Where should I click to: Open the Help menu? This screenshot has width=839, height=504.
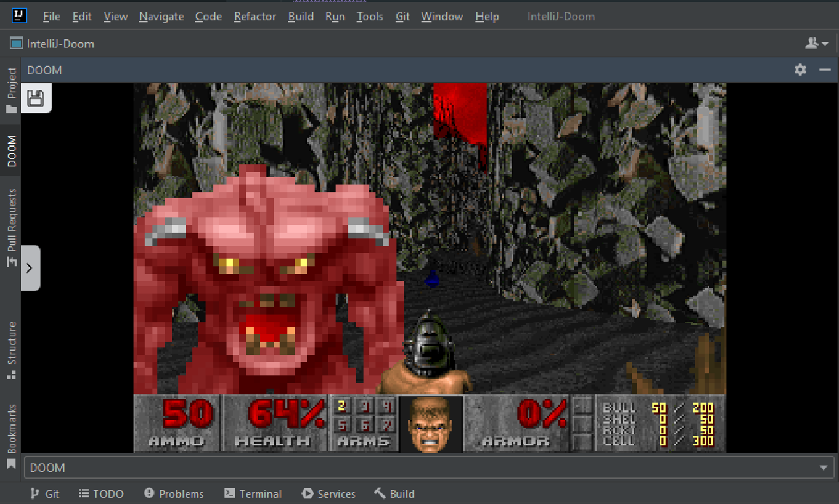coord(487,16)
